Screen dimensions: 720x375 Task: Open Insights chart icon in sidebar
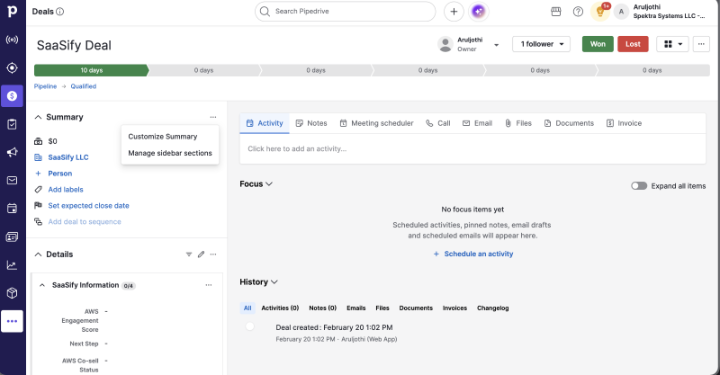point(12,265)
